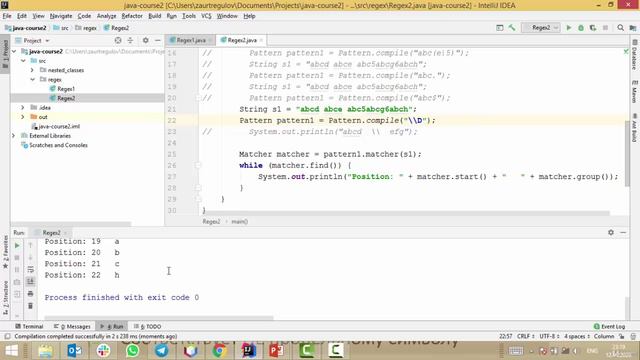
Task: Expand External Libraries node
Action: point(14,136)
